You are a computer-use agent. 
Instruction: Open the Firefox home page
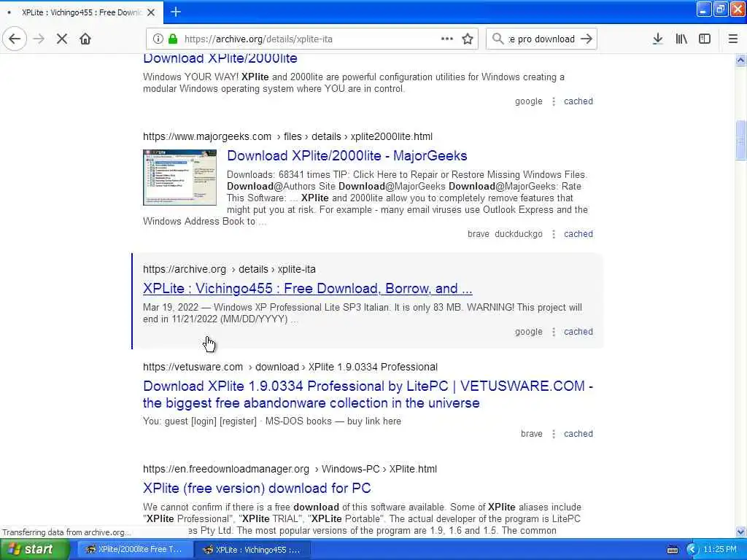(85, 39)
